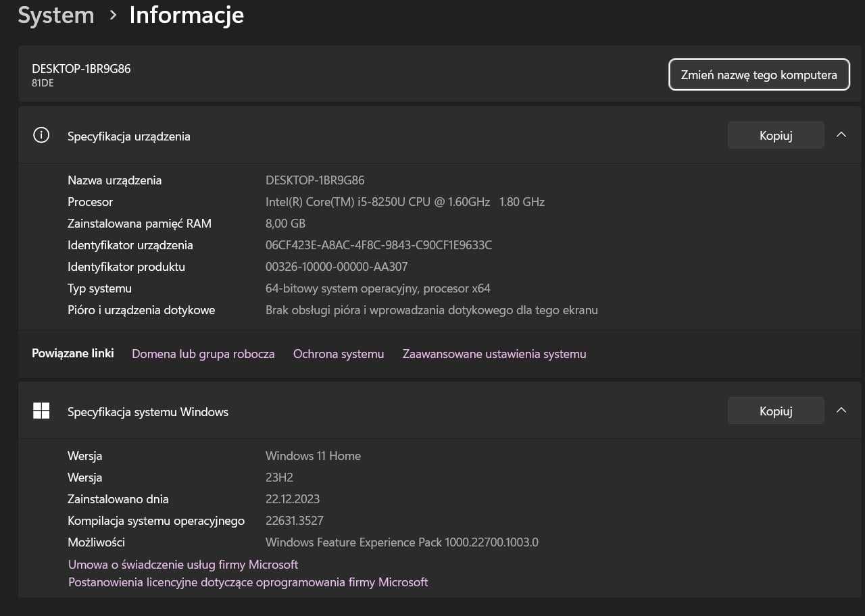Click the Typ systemu label
This screenshot has height=616, width=865.
pos(100,288)
